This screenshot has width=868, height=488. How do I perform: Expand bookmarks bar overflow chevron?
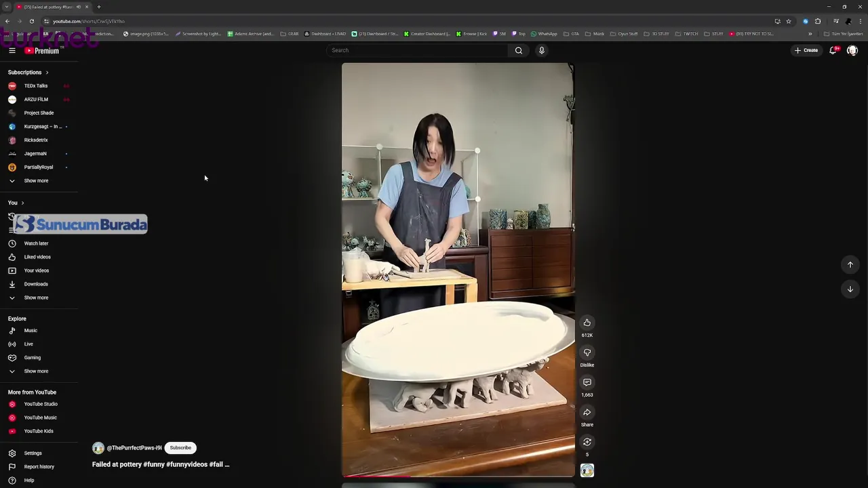pos(810,34)
